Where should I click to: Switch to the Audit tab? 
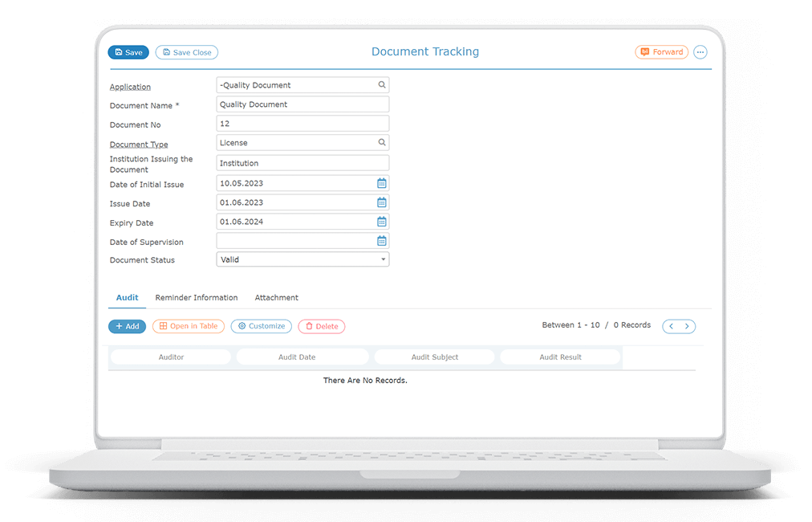[127, 298]
